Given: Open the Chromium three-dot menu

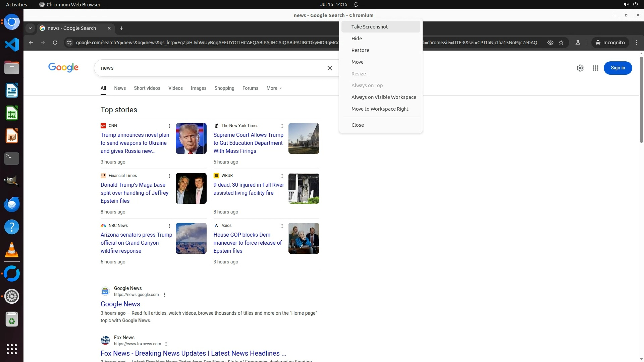Looking at the screenshot, I should [x=636, y=43].
